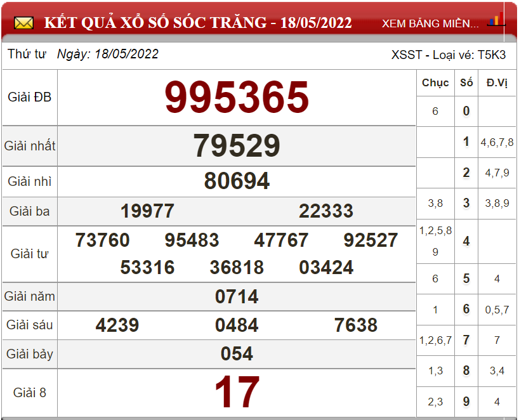
Task: Click eighth prize number 17
Action: click(x=237, y=392)
